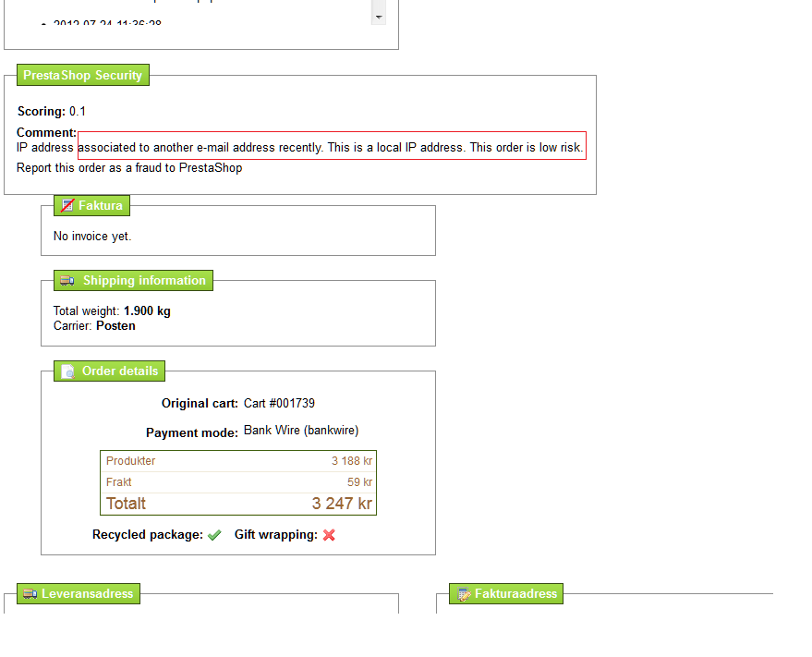Click the Shipping information heading
Image resolution: width=812 pixels, height=657 pixels.
pyautogui.click(x=133, y=280)
